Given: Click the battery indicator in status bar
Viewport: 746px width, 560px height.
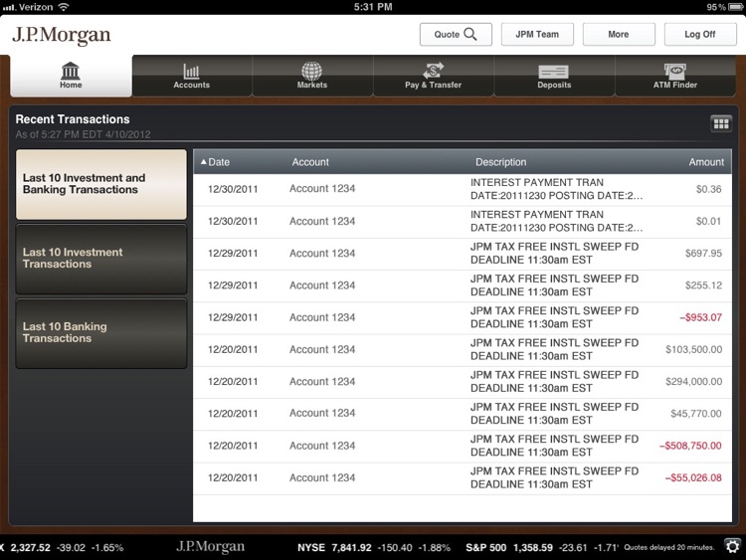Looking at the screenshot, I should [x=735, y=7].
